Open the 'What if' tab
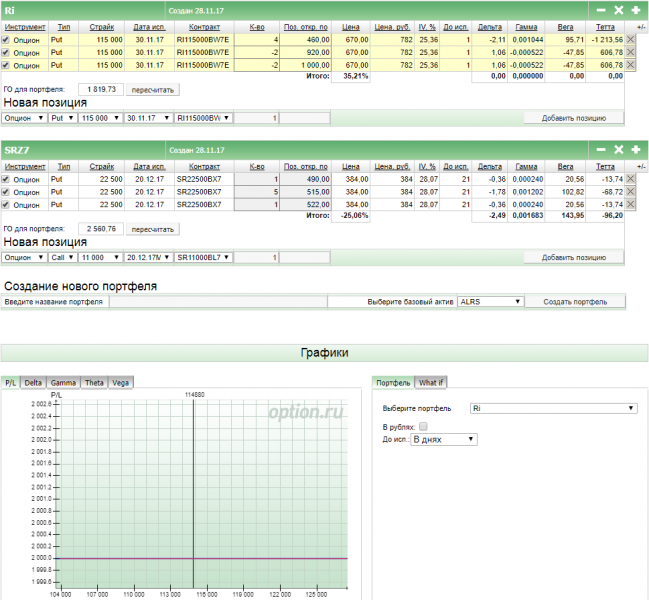The height and width of the screenshot is (600, 649). click(432, 382)
